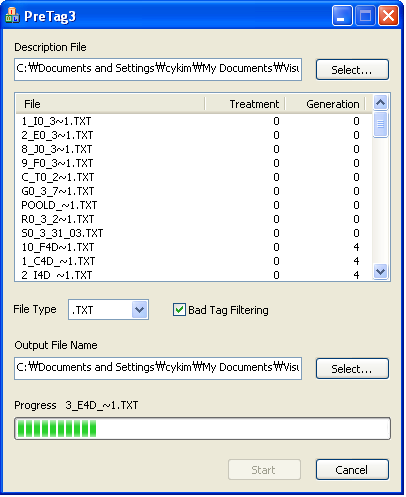Click the Description File path field
This screenshot has width=406, height=497.
point(158,69)
